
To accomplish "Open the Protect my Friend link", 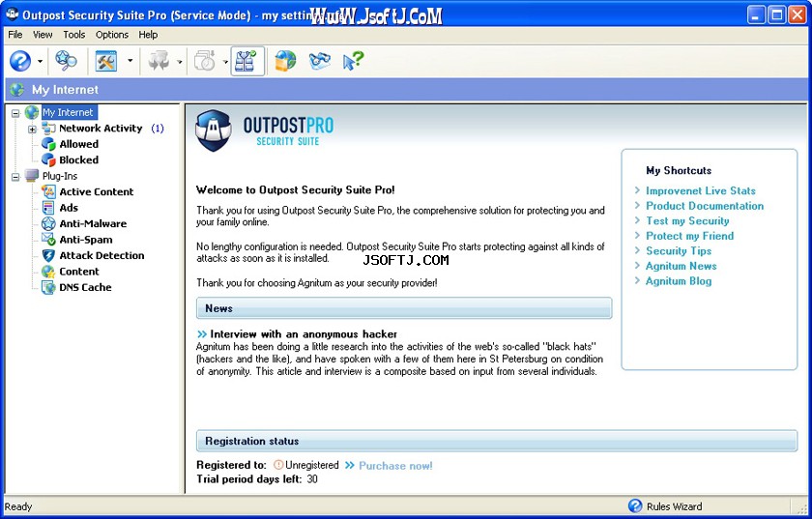I will 689,236.
